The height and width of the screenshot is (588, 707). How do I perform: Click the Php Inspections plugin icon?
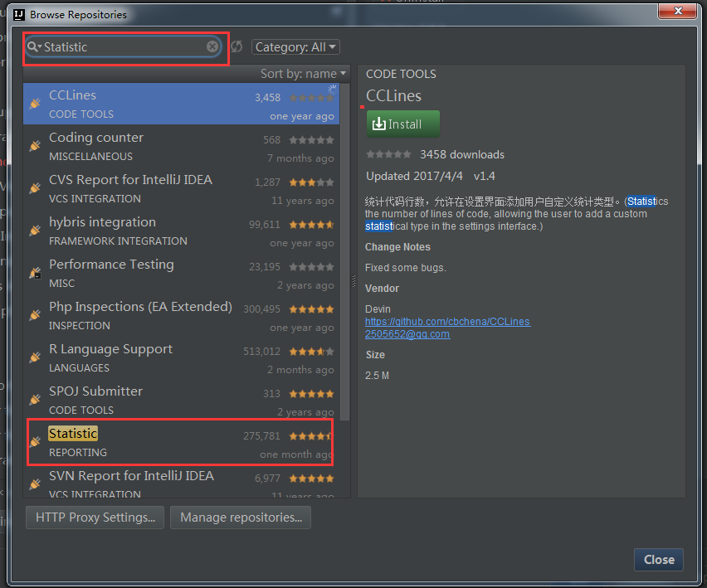tap(35, 315)
